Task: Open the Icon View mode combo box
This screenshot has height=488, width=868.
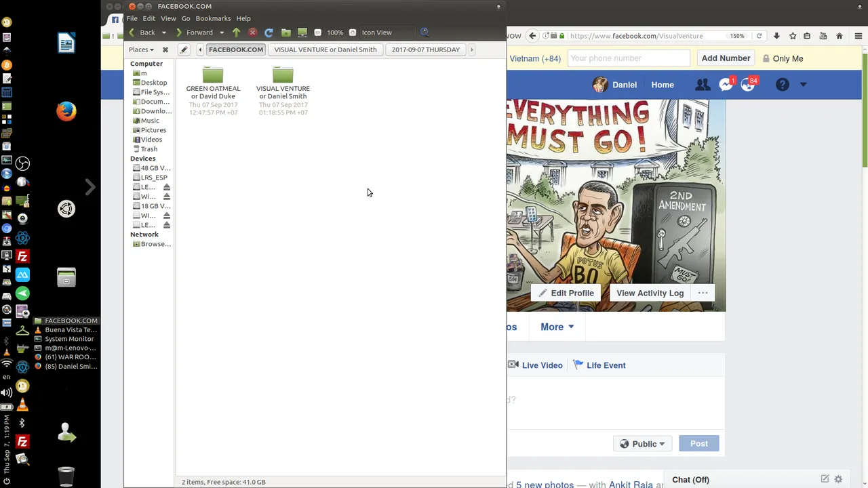Action: [387, 33]
